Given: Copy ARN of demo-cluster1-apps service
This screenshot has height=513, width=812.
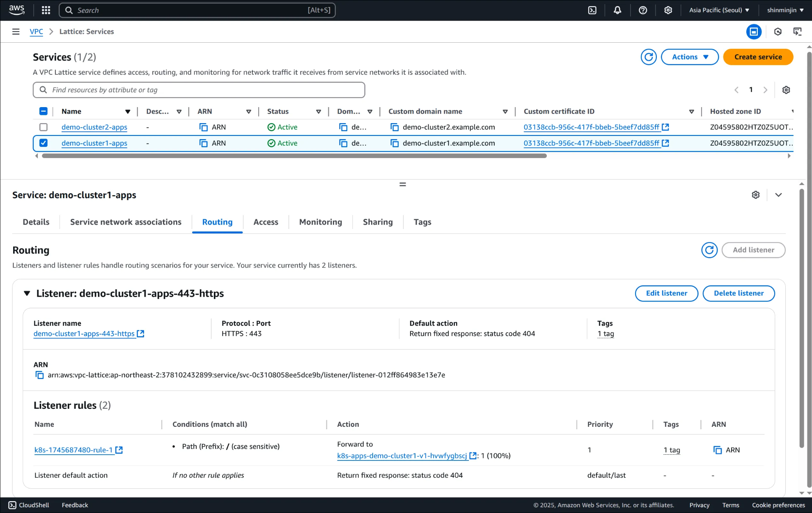Looking at the screenshot, I should click(x=203, y=143).
